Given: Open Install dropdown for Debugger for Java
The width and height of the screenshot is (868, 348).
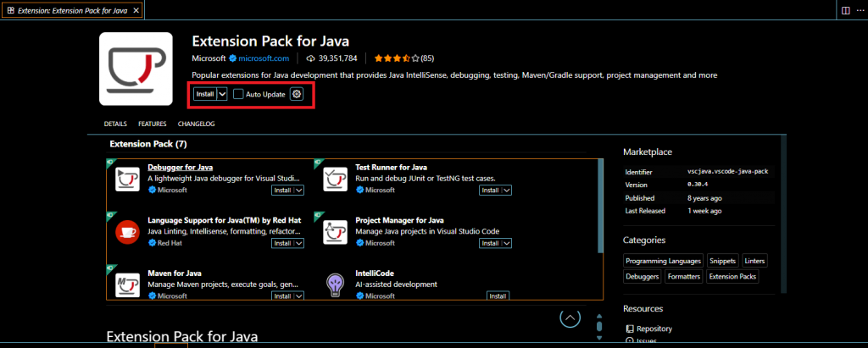Looking at the screenshot, I should point(299,190).
